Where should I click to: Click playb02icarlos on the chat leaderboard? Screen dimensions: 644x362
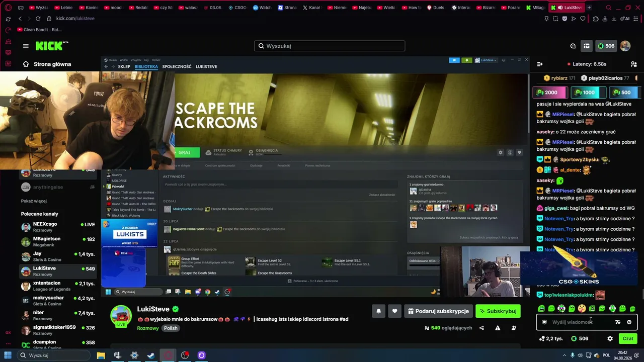(x=605, y=78)
